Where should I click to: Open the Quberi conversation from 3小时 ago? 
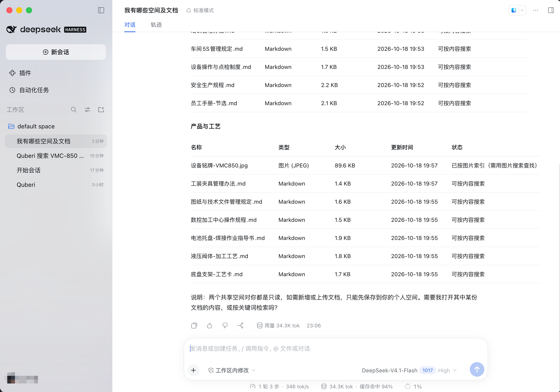coord(56,185)
